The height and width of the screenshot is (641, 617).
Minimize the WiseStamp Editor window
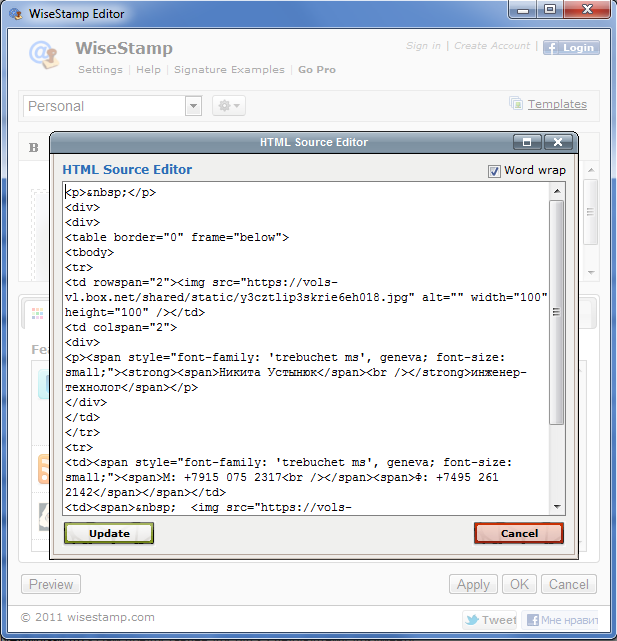pos(523,10)
